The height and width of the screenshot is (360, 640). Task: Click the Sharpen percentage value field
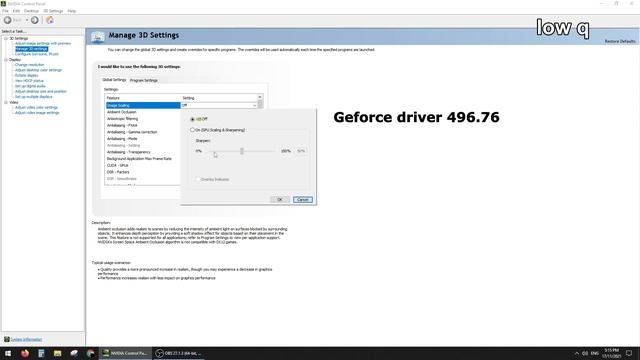click(301, 151)
